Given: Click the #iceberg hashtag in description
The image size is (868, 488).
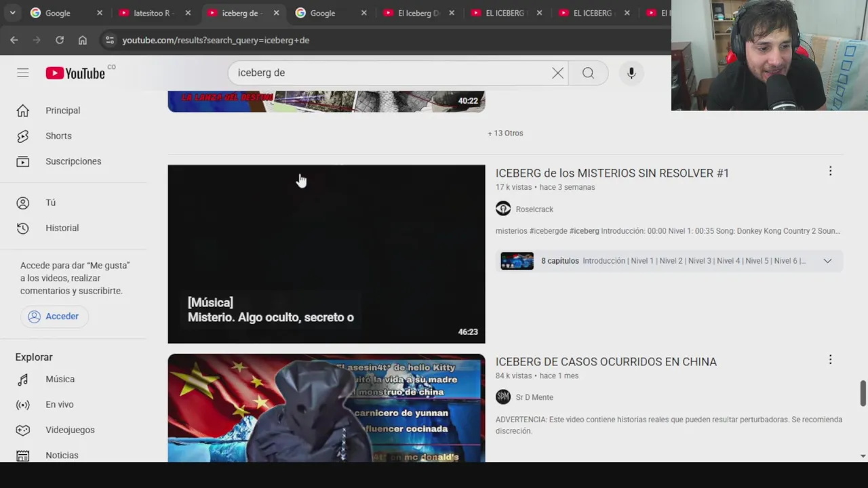Looking at the screenshot, I should coord(585,231).
